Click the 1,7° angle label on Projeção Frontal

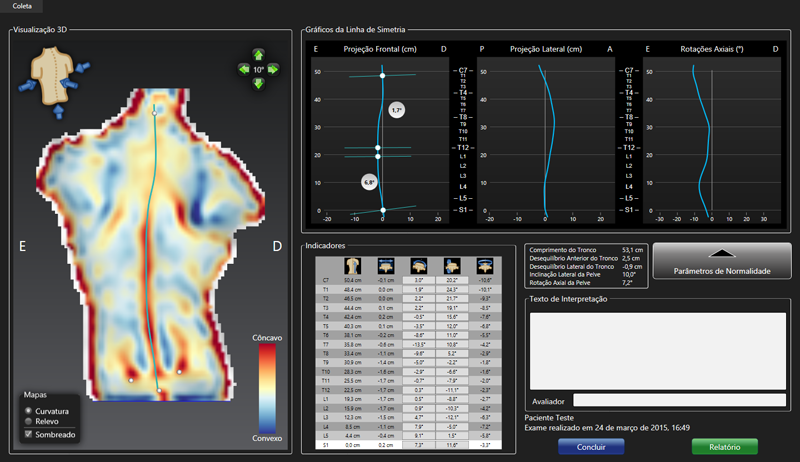(396, 110)
